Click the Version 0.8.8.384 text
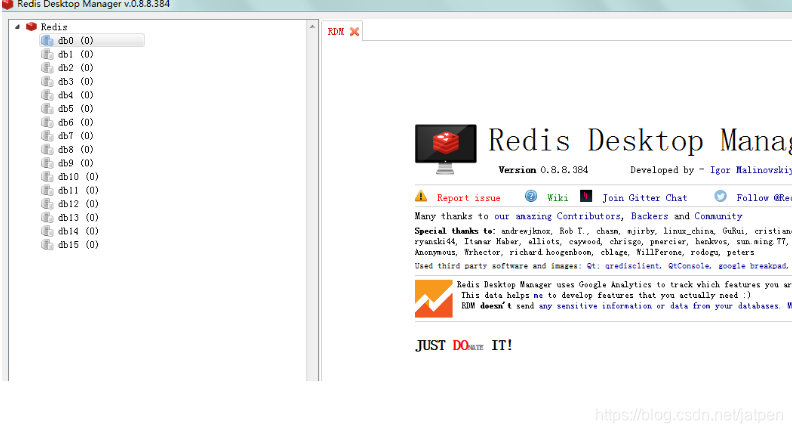The height and width of the screenshot is (433, 792). [543, 170]
